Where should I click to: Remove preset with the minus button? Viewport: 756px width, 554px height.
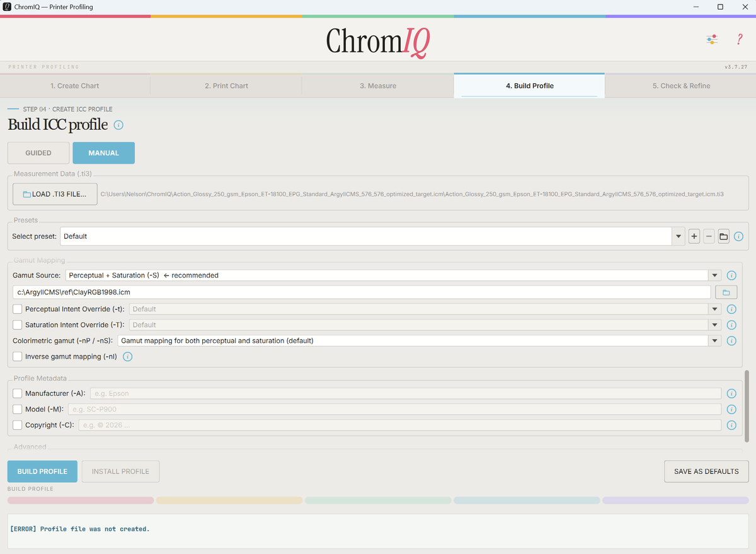[x=709, y=236]
